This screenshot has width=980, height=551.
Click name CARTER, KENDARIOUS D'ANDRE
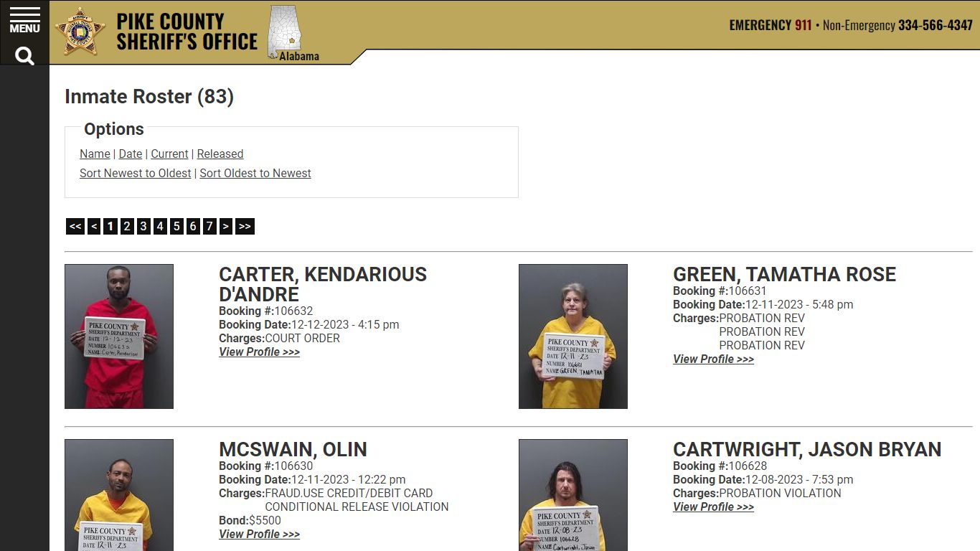pos(323,284)
